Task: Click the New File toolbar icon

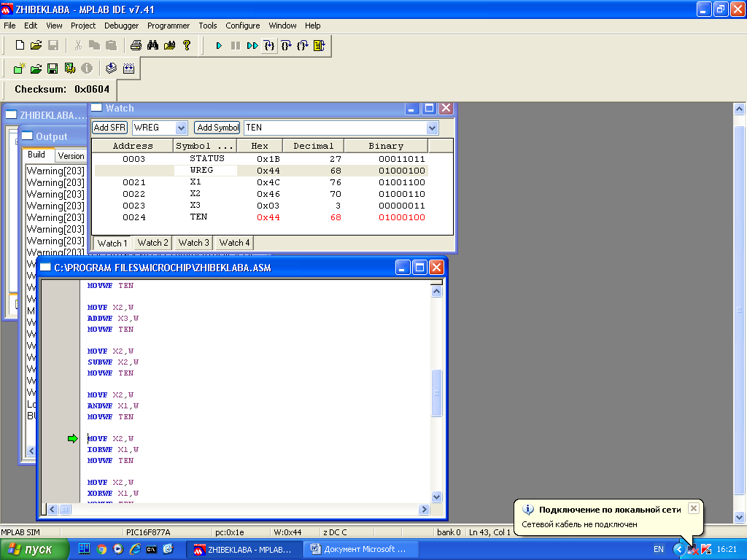Action: [x=20, y=45]
